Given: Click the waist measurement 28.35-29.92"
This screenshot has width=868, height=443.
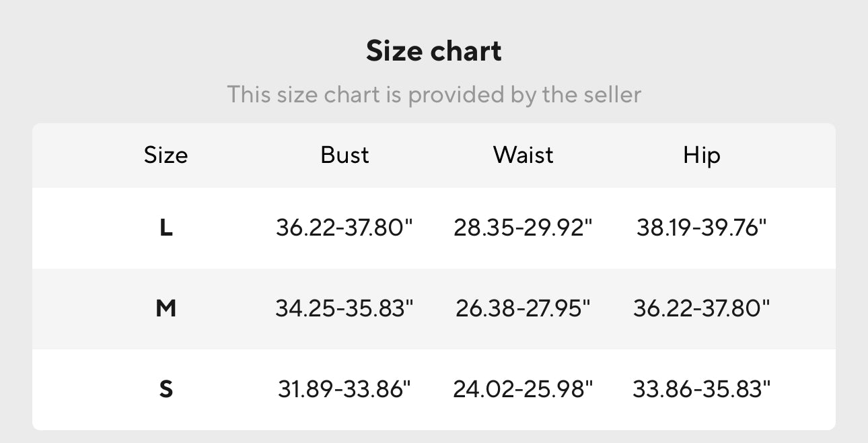Looking at the screenshot, I should (523, 228).
